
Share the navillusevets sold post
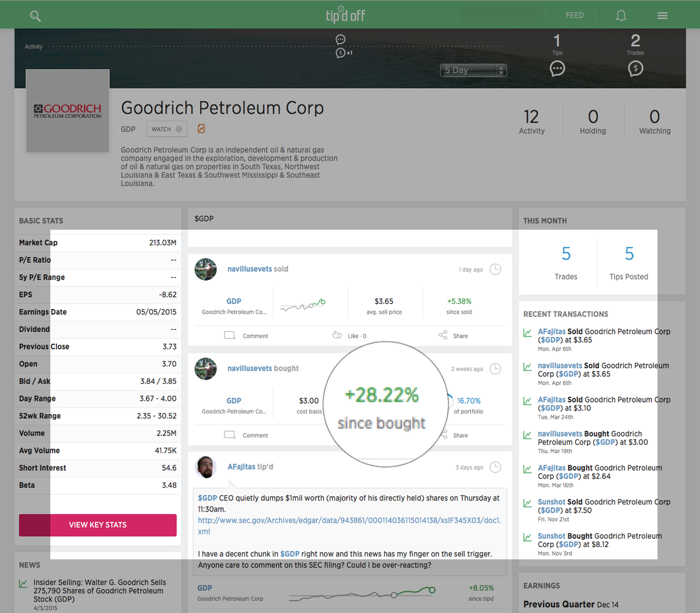(453, 335)
